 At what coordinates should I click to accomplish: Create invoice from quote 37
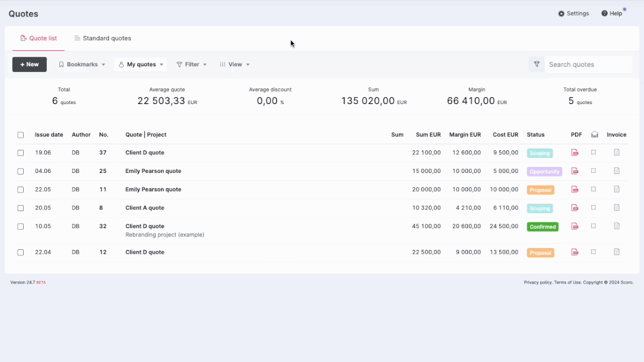(x=616, y=152)
